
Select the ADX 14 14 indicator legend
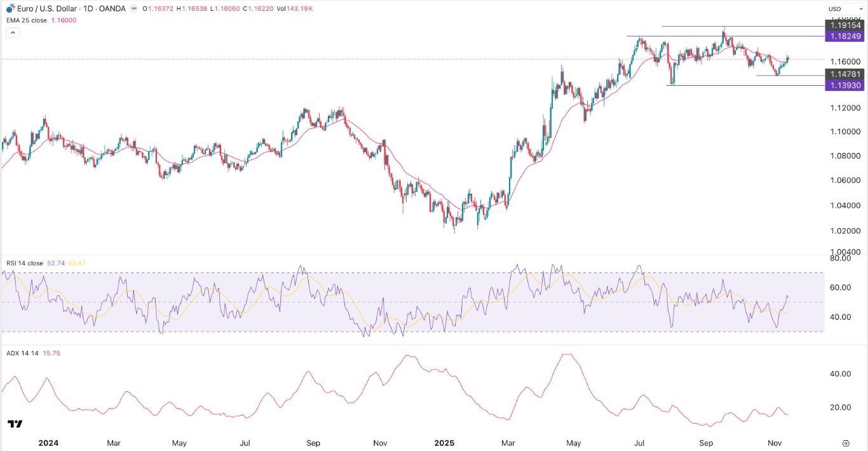coord(21,353)
